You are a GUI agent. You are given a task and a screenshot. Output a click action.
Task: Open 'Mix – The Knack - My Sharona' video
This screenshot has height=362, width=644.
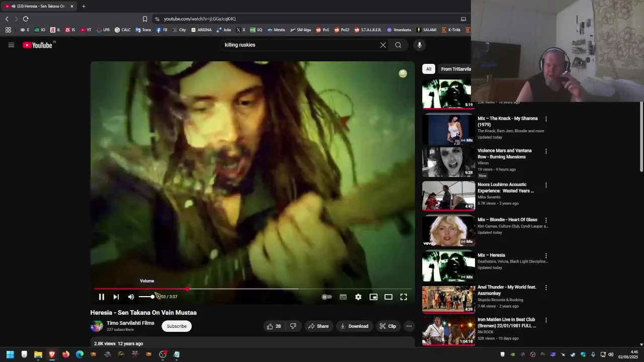[508, 121]
